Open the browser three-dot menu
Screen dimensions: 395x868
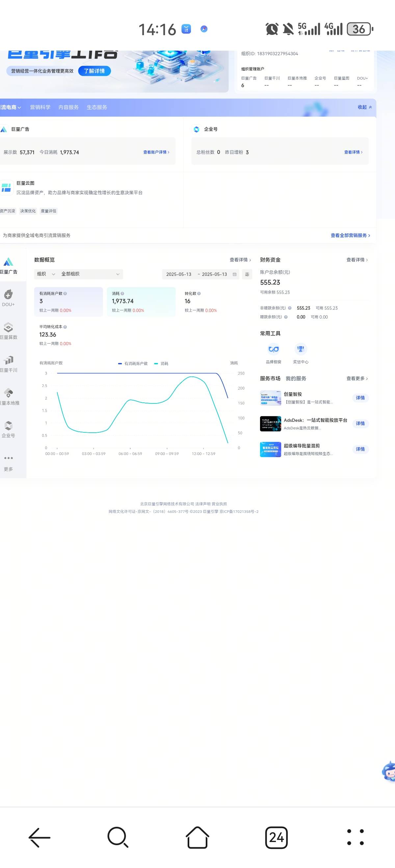[355, 837]
